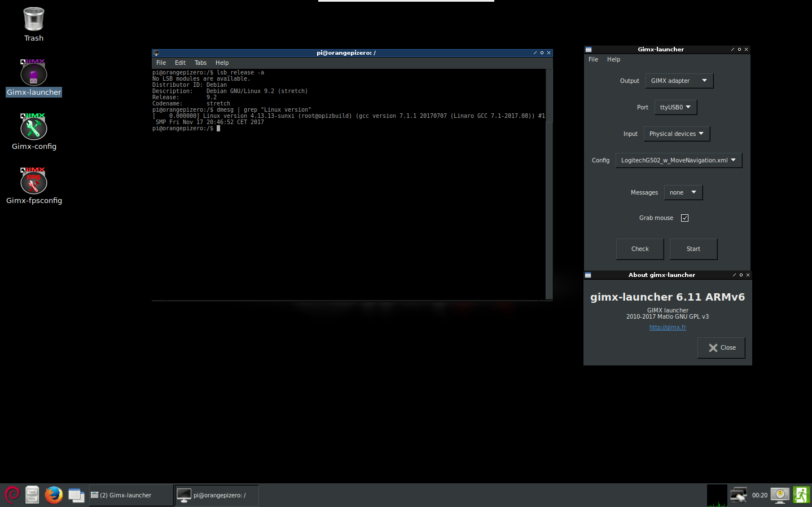Open the Port dropdown showing ttyUSB0

675,107
